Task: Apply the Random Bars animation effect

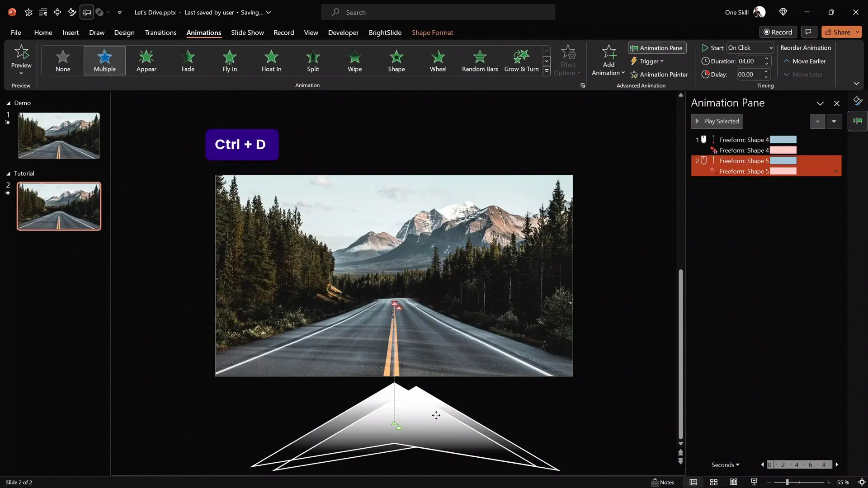Action: pyautogui.click(x=480, y=61)
